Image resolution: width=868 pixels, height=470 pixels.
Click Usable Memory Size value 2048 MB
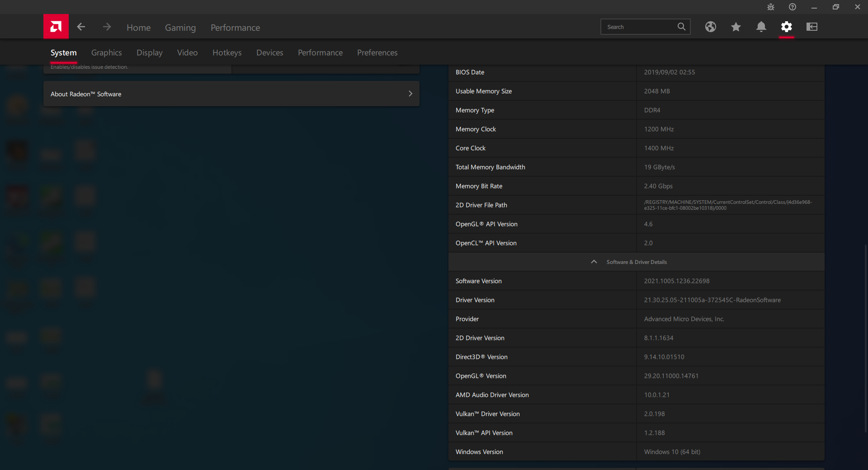[657, 91]
